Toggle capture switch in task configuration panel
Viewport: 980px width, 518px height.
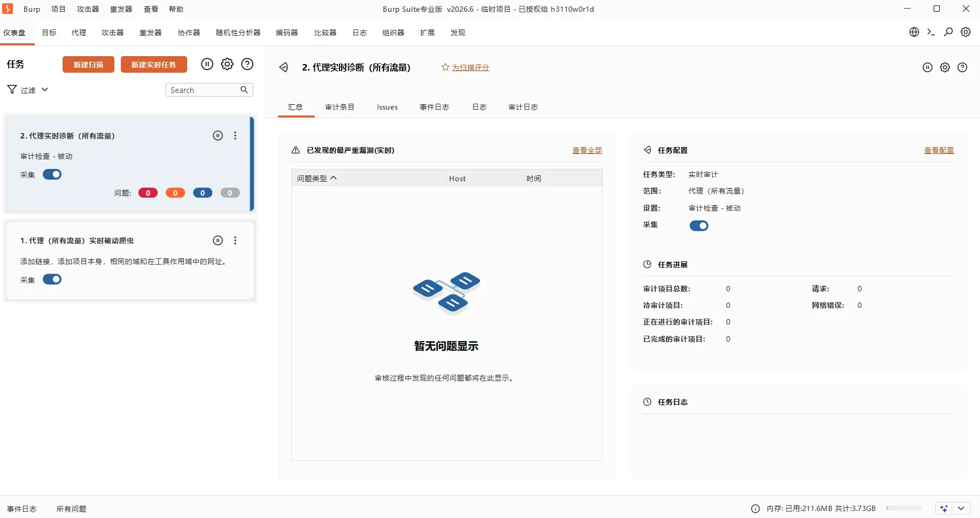click(699, 226)
